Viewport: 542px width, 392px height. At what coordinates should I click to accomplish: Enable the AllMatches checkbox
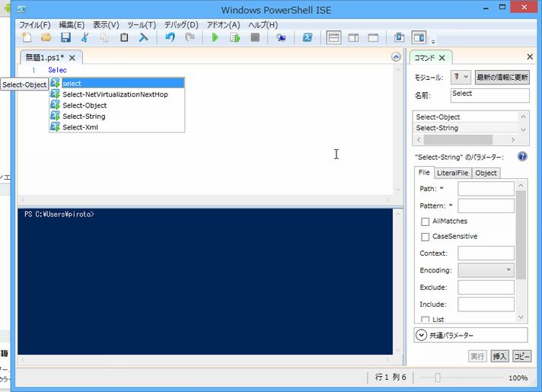pyautogui.click(x=426, y=221)
